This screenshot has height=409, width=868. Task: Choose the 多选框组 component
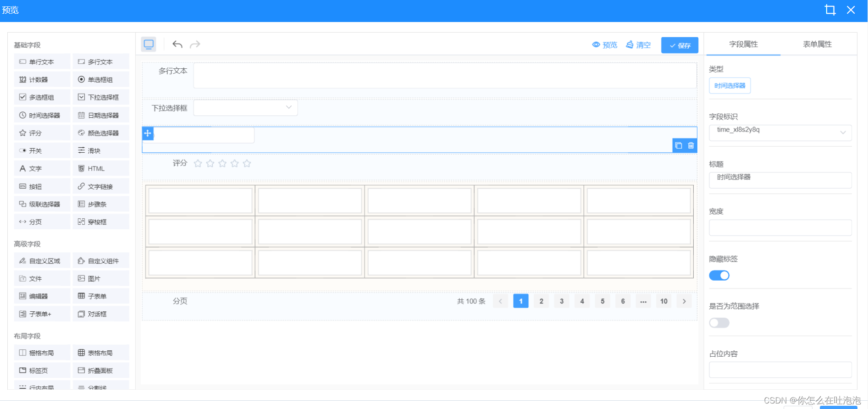[42, 97]
